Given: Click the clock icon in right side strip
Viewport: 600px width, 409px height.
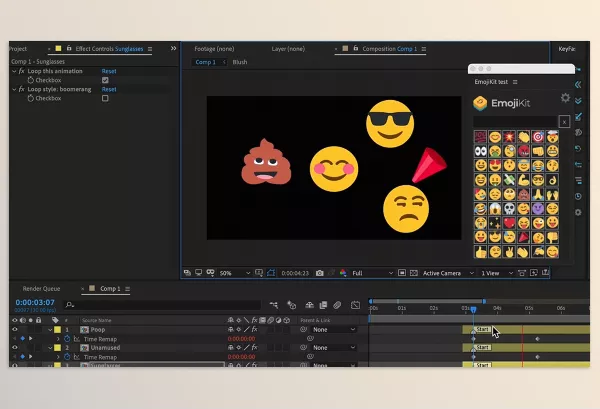Looking at the screenshot, I should click(578, 196).
